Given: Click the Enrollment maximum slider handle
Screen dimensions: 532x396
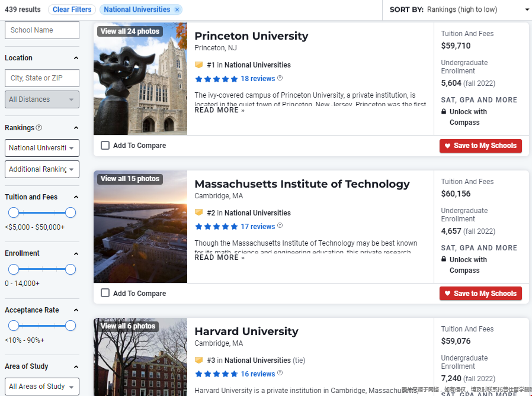Looking at the screenshot, I should [x=70, y=269].
